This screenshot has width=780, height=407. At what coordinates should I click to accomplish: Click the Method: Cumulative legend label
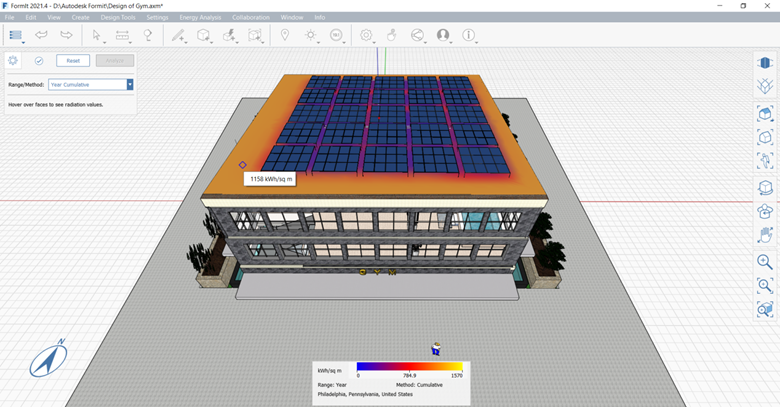tap(419, 385)
